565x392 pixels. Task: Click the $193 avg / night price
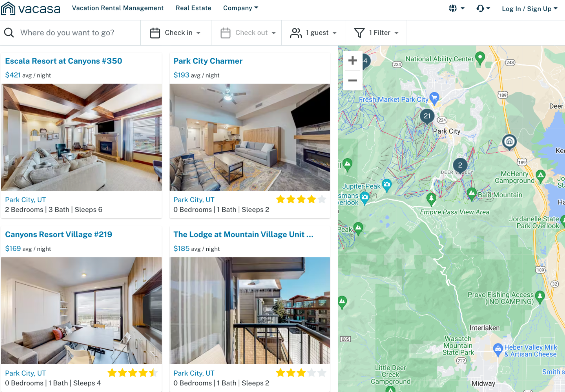click(x=197, y=75)
